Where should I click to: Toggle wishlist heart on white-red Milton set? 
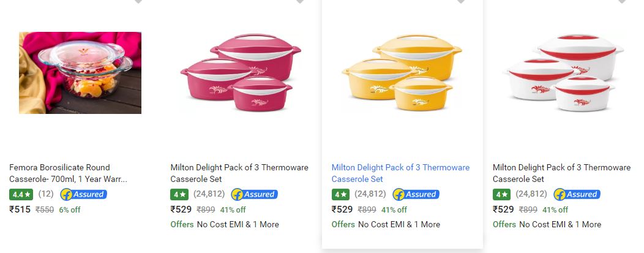tap(622, 1)
